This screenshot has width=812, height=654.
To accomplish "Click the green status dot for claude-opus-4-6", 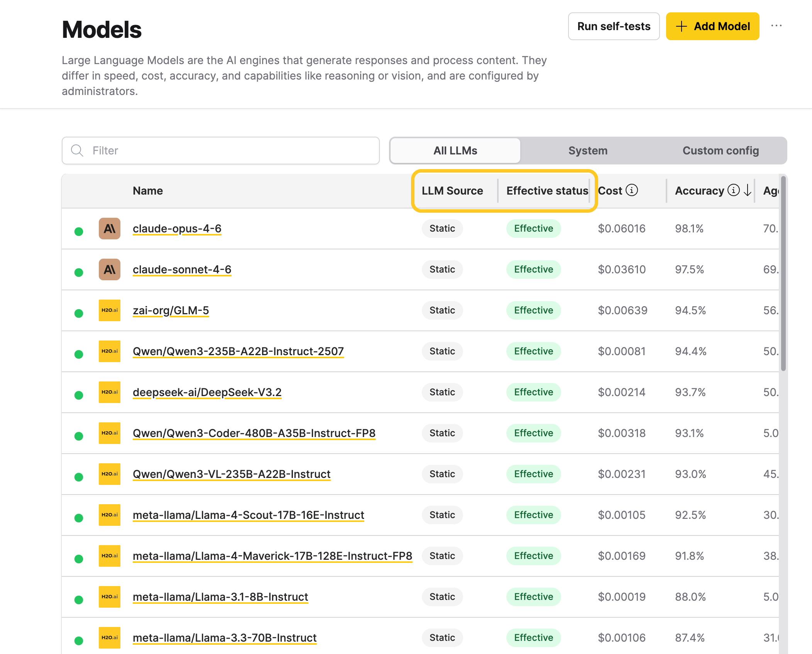I will click(79, 232).
